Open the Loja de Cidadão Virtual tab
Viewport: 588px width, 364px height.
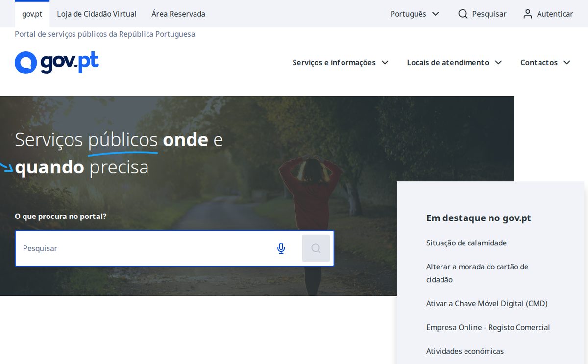(97, 14)
